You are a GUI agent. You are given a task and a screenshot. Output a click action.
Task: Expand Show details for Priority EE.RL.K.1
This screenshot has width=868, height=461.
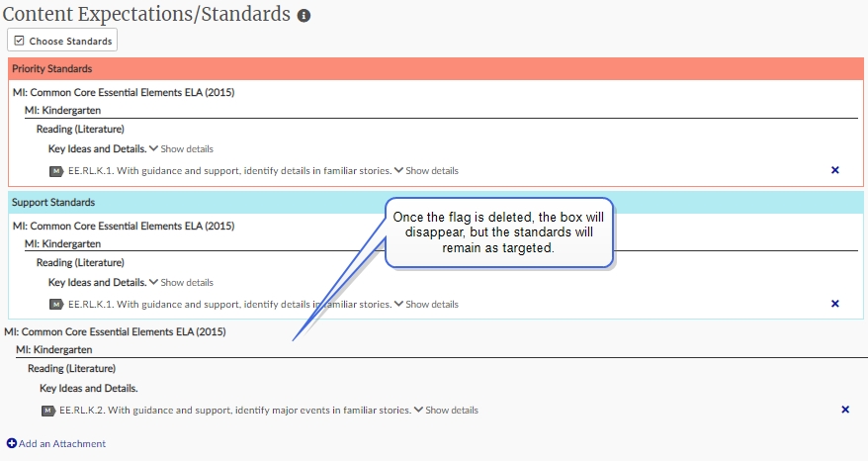pyautogui.click(x=426, y=171)
